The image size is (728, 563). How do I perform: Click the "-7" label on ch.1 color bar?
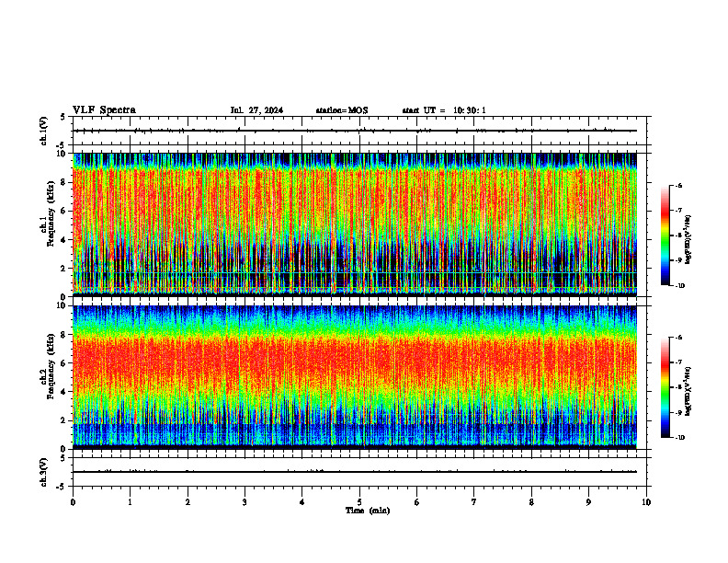coord(678,211)
